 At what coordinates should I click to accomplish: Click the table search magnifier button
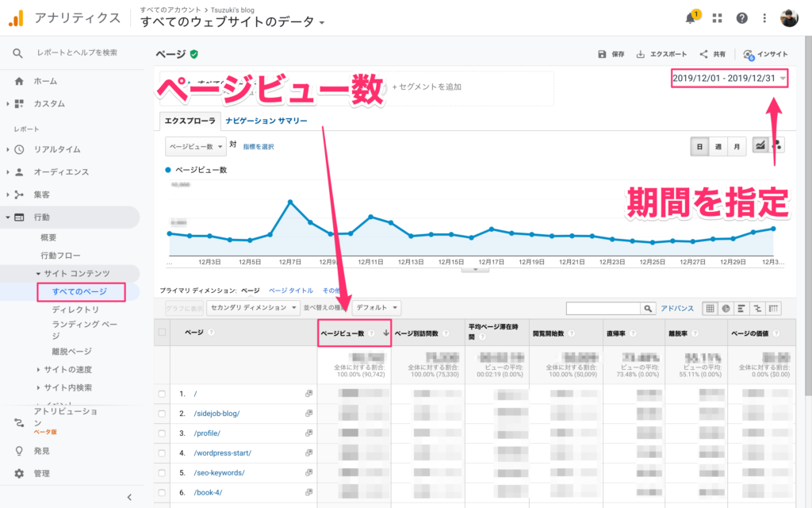[649, 308]
